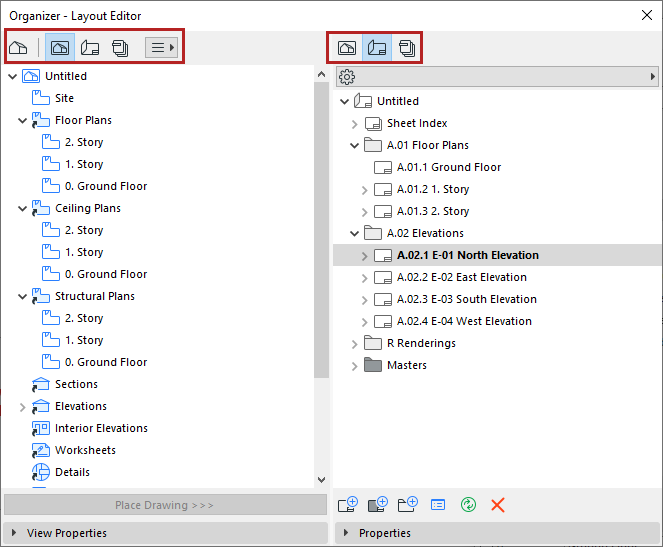
Task: Expand the Elevations folder in view map
Action: [22, 407]
